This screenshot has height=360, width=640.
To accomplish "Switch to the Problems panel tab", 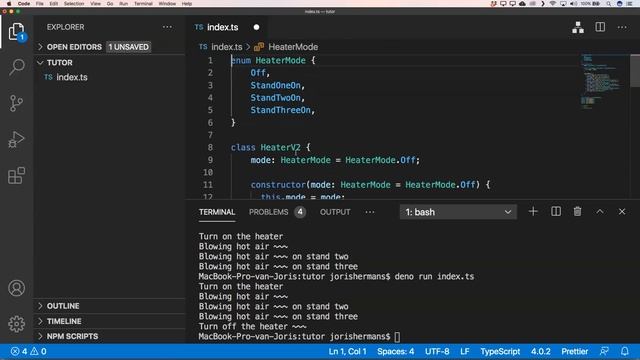I will pos(277,212).
